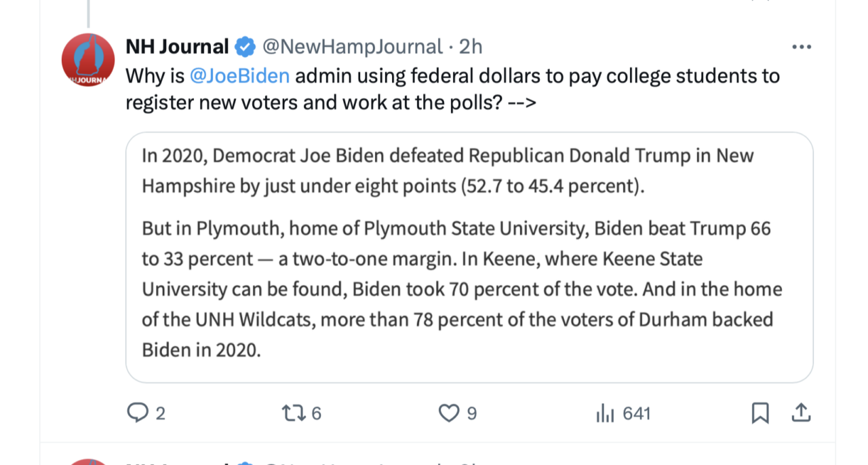868x465 pixels.
Task: Click the 641 views count
Action: (636, 413)
